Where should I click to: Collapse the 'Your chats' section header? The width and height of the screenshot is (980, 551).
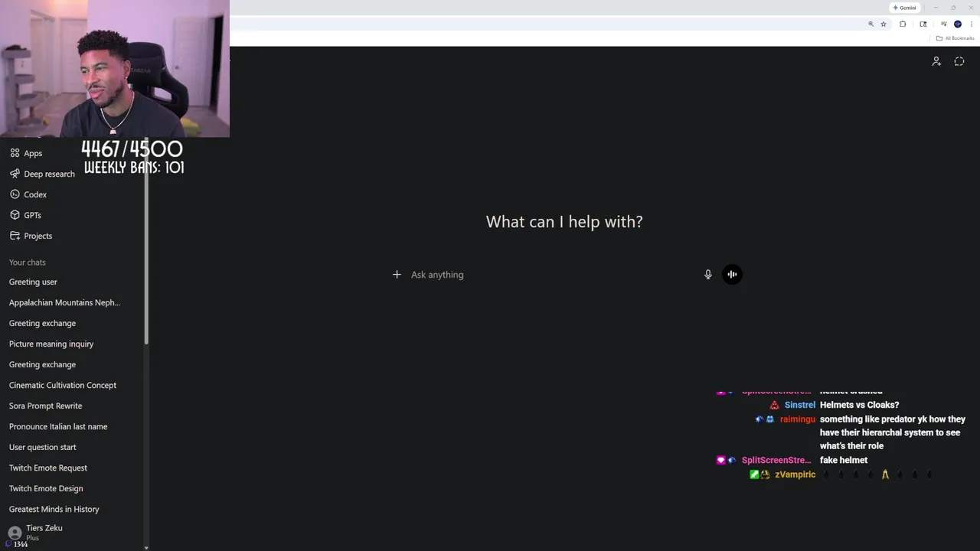(x=28, y=262)
